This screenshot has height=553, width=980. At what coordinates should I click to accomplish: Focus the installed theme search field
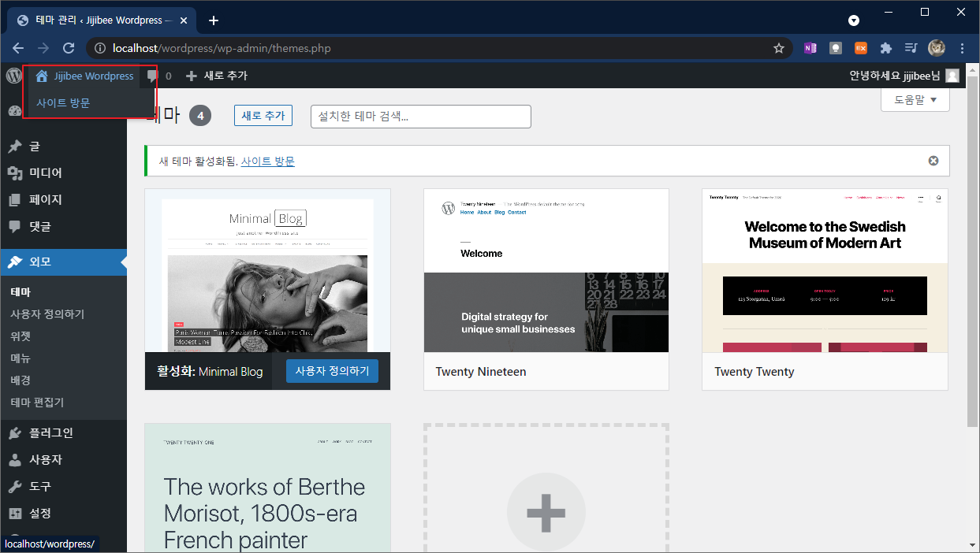(421, 117)
